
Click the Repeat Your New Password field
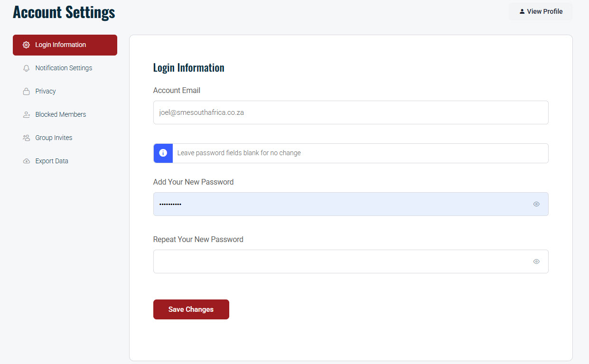342,261
